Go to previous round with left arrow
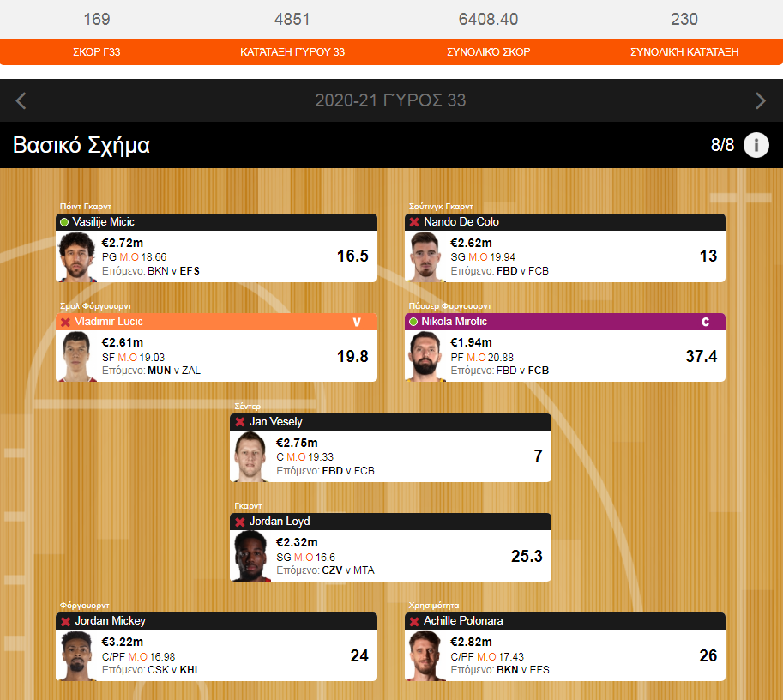 (21, 100)
